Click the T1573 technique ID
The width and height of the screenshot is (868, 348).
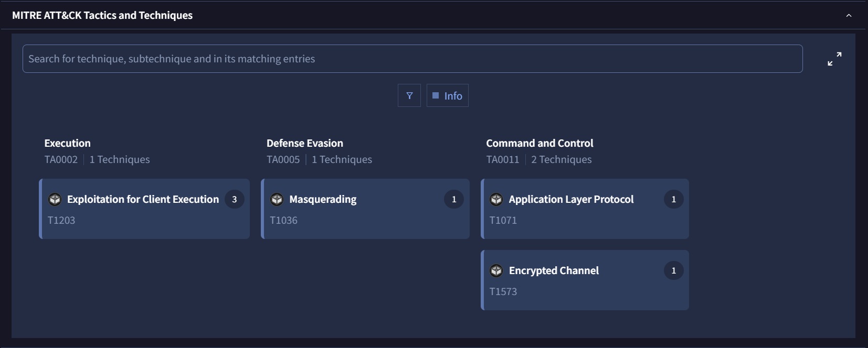tap(503, 291)
